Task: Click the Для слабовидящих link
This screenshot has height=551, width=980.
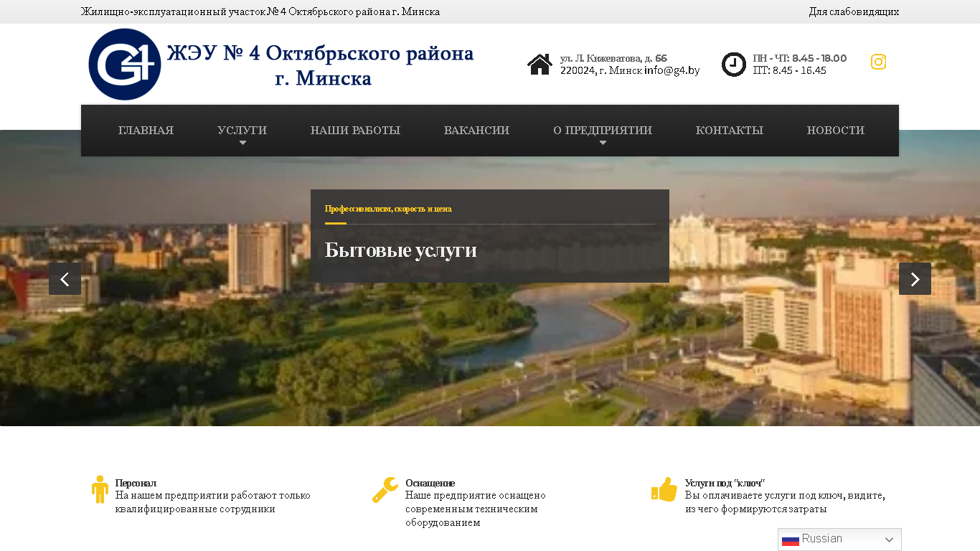Action: coord(854,11)
